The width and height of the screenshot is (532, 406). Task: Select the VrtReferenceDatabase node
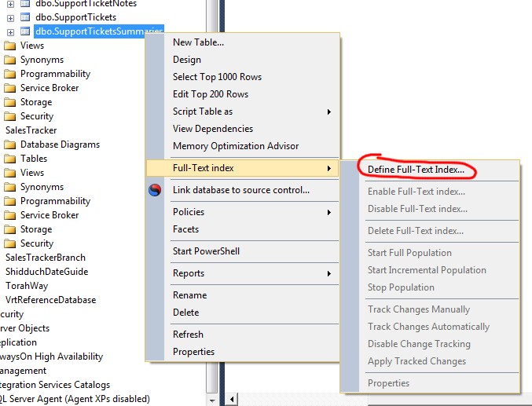[50, 300]
